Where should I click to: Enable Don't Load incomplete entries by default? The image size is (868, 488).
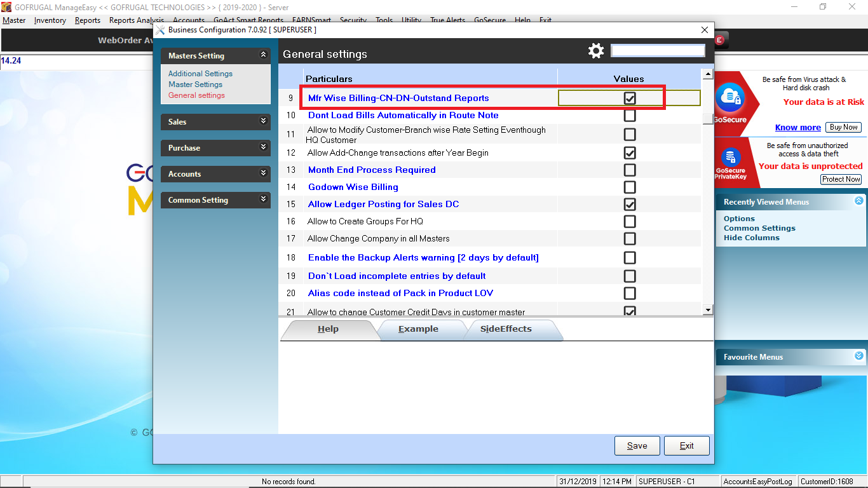tap(630, 276)
